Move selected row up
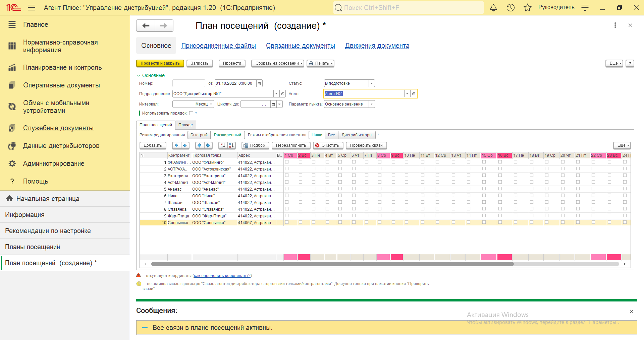This screenshot has width=644, height=340. pos(176,145)
